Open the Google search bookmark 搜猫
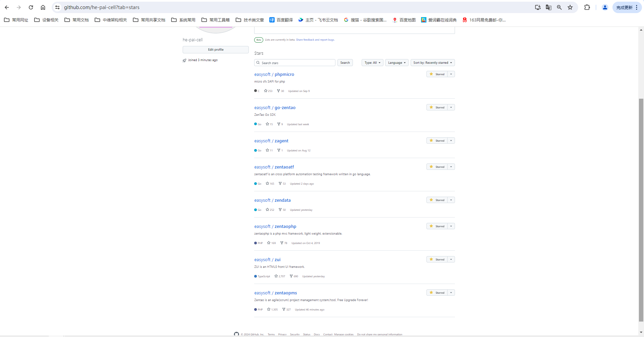 [365, 20]
